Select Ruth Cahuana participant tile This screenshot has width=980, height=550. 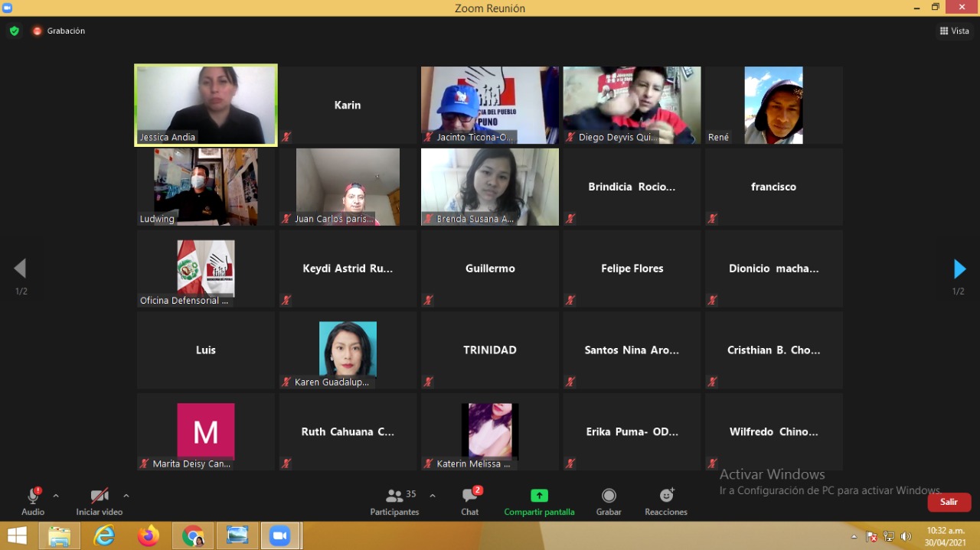(x=348, y=431)
